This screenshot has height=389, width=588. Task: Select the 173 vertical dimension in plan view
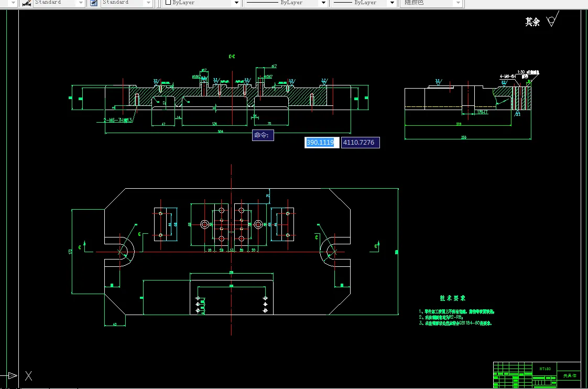coord(70,251)
